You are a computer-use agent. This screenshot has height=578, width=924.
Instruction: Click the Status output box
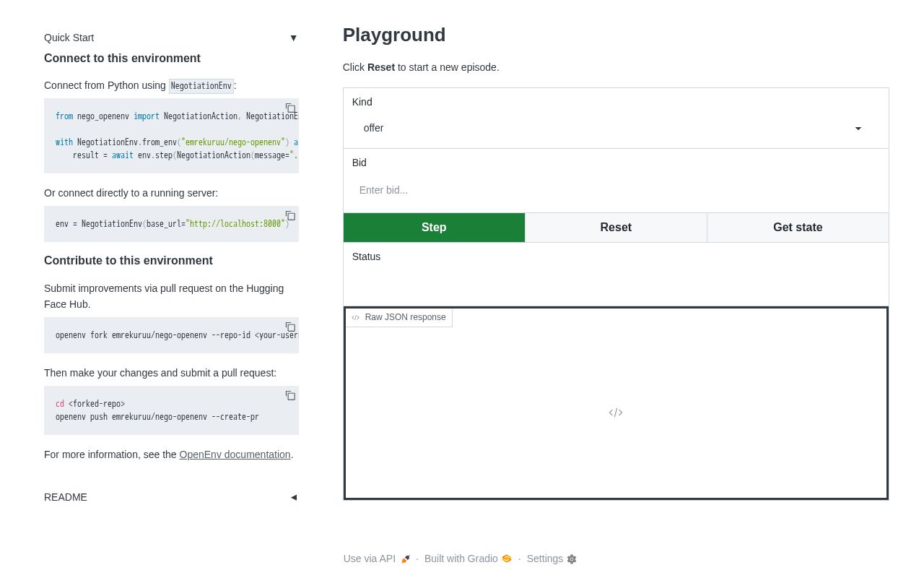[616, 275]
